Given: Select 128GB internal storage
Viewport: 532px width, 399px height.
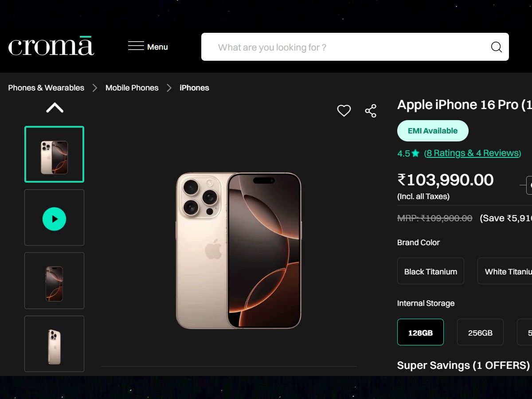Looking at the screenshot, I should [420, 332].
